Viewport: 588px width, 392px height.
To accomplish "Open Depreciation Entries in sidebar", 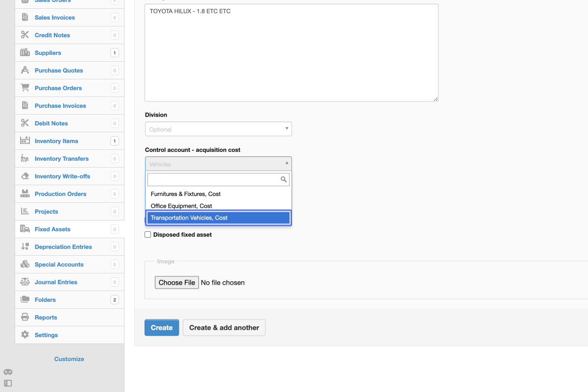I will [63, 247].
